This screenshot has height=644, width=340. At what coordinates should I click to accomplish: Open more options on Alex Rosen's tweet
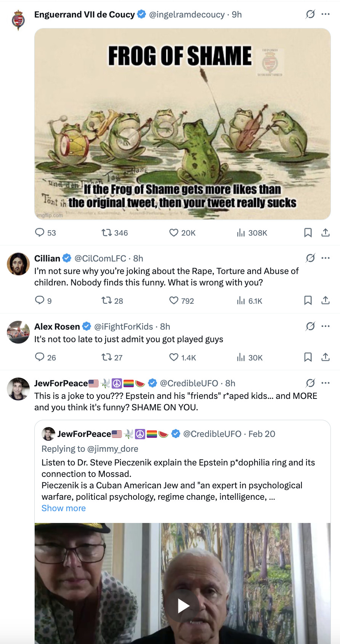(326, 326)
